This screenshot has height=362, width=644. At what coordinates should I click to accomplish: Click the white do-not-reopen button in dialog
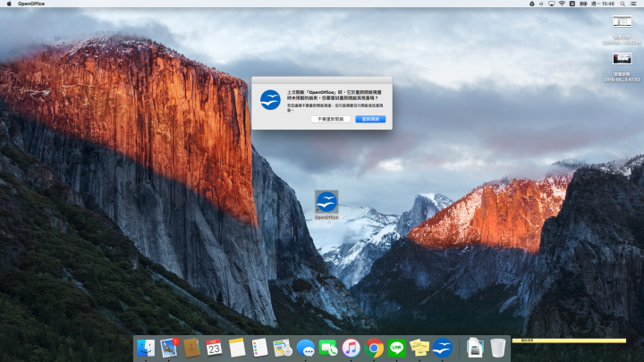click(x=331, y=119)
